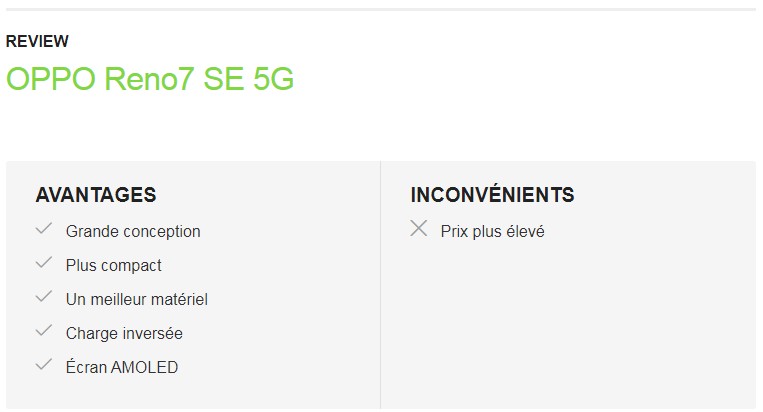
Task: Click the INCONVÉNIENTS heading
Action: 492,195
